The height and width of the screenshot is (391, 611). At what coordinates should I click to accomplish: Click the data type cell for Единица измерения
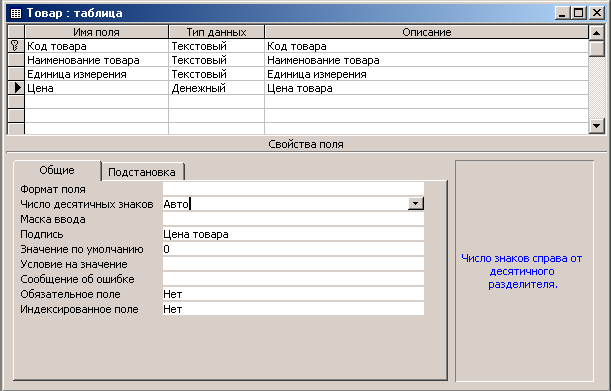coord(217,74)
